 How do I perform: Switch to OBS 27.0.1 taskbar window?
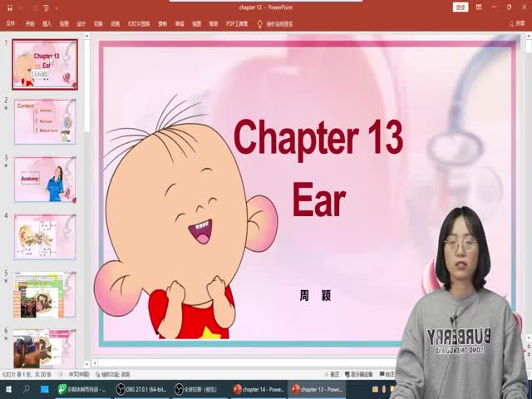point(141,390)
